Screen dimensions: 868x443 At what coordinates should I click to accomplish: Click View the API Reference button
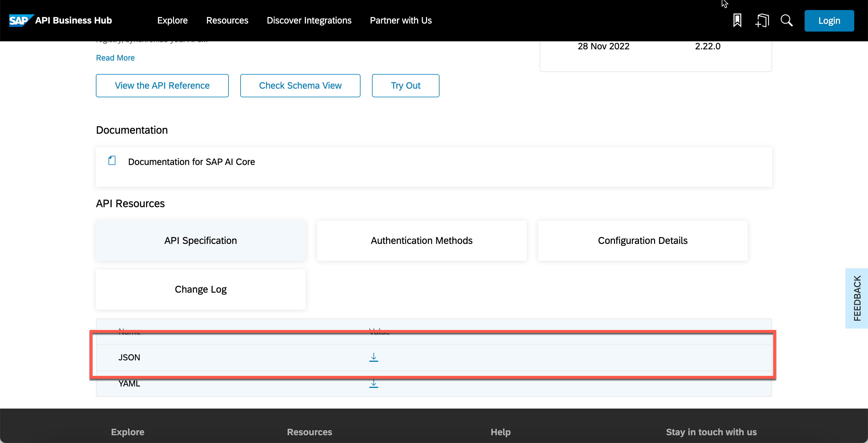pyautogui.click(x=162, y=86)
